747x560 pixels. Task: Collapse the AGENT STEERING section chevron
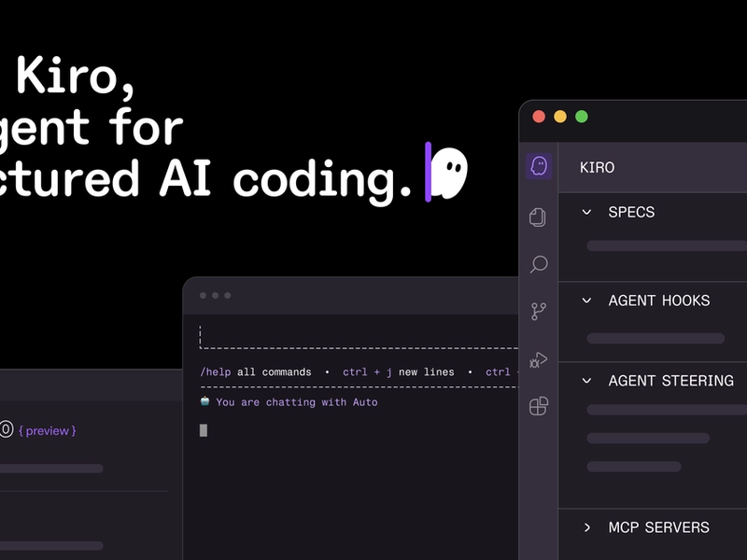(x=587, y=381)
